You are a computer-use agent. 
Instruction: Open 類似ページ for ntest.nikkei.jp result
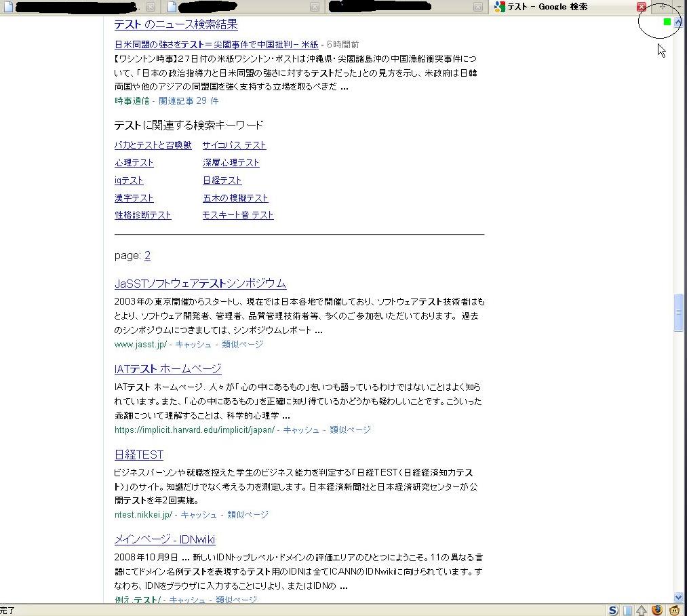248,514
